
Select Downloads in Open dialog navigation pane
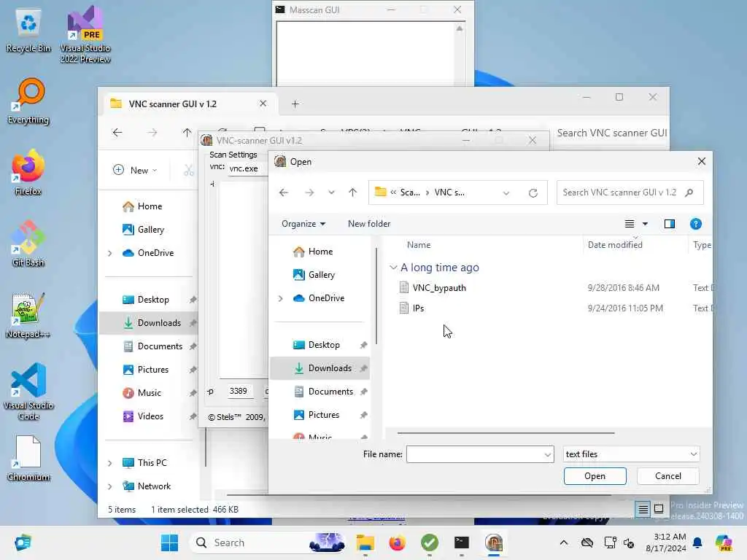pyautogui.click(x=320, y=368)
